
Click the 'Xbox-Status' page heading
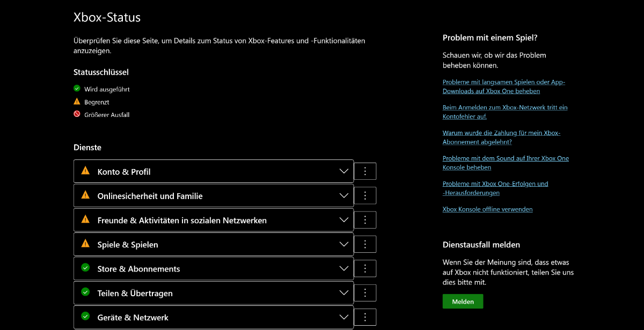click(x=107, y=17)
